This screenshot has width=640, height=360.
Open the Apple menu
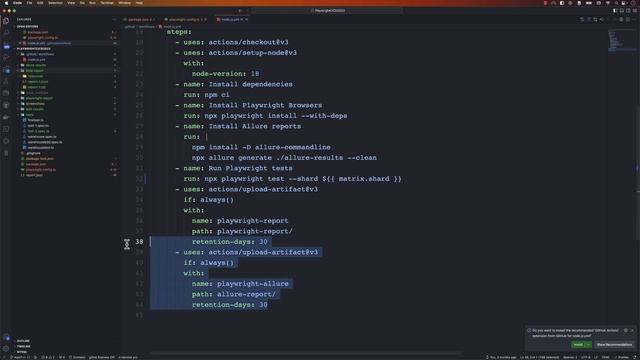pos(6,3)
